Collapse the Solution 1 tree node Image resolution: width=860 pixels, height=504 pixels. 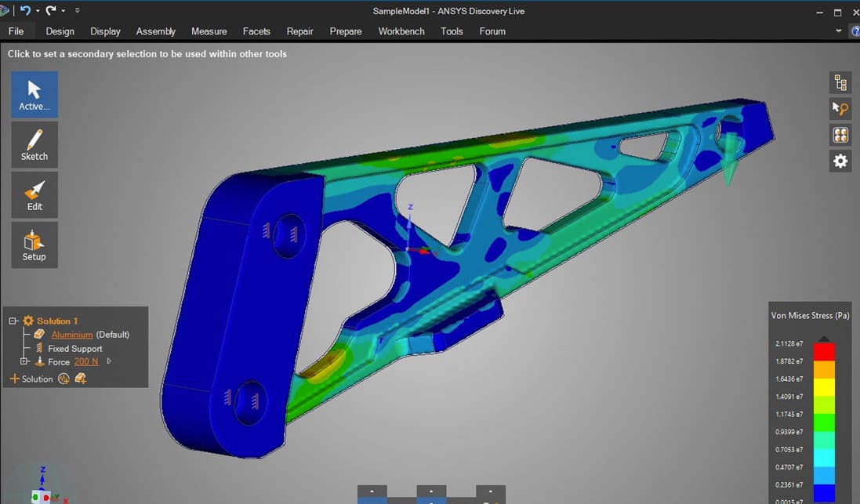[13, 321]
